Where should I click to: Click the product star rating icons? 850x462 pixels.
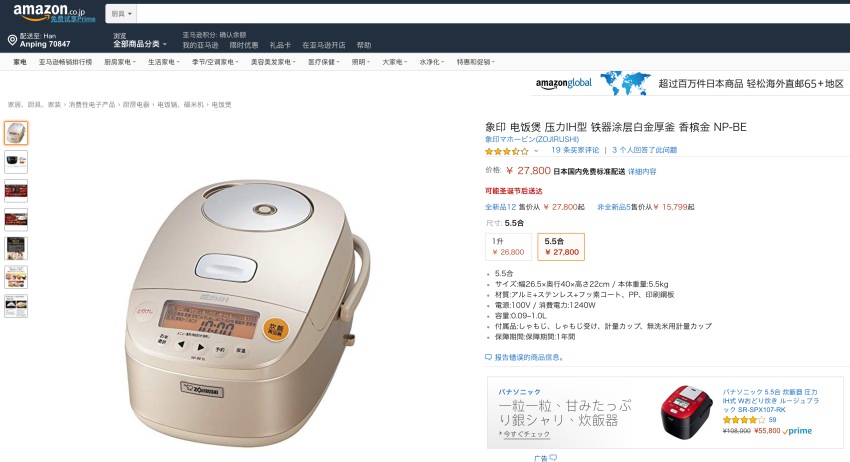506,151
